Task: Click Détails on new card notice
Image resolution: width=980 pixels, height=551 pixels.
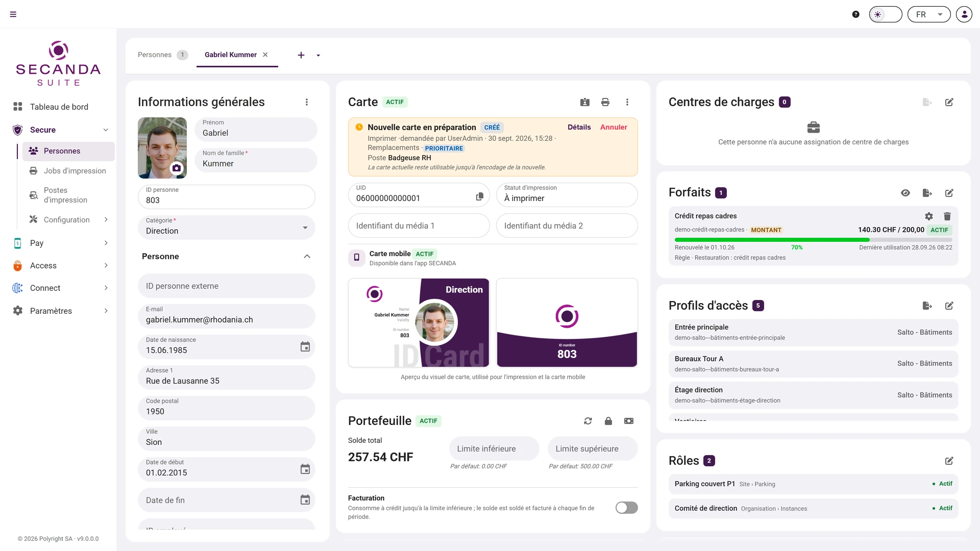Action: coord(579,127)
